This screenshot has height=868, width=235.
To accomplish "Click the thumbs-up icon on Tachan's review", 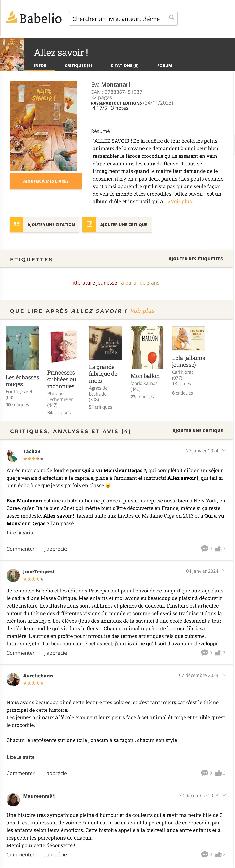I will point(218,549).
